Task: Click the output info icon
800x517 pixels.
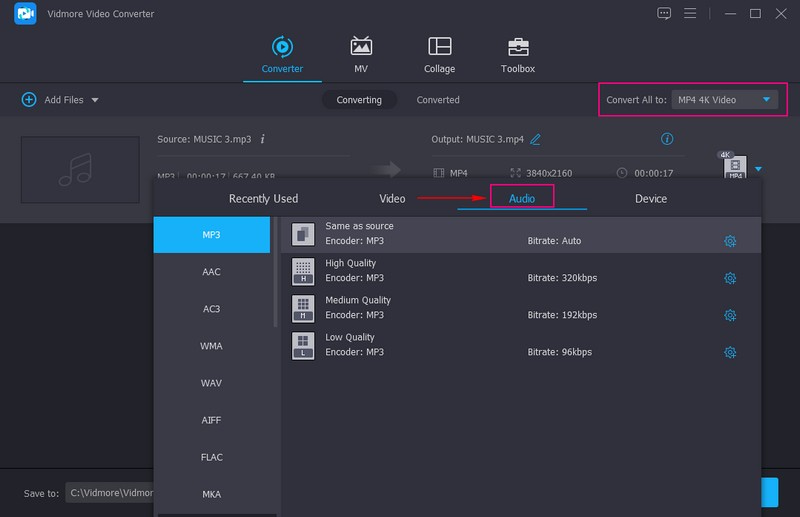Action: click(x=667, y=139)
